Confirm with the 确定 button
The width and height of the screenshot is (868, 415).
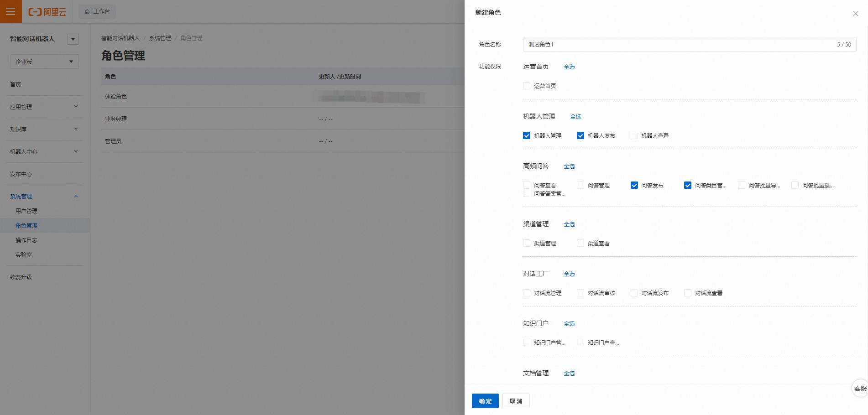point(485,401)
